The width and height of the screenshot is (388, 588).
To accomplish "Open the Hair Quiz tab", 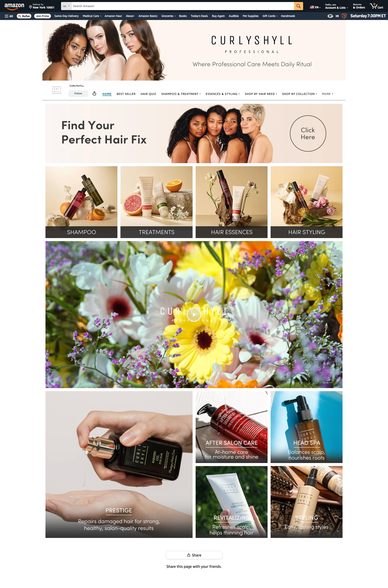I will click(148, 94).
